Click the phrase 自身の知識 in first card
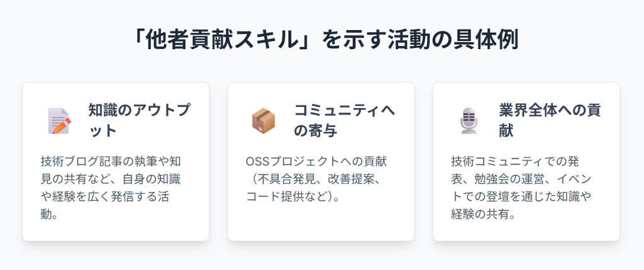 click(152, 179)
